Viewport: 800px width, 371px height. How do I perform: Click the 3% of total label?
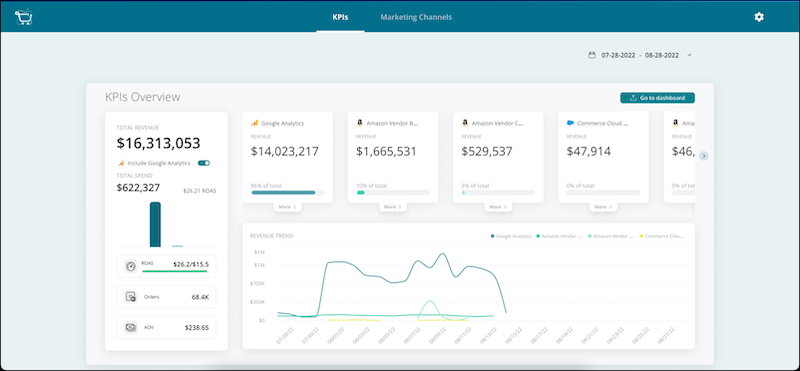(476, 186)
